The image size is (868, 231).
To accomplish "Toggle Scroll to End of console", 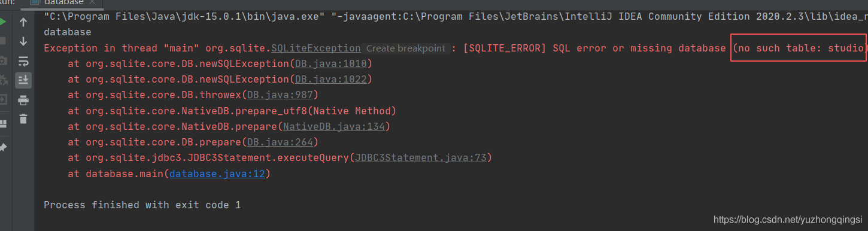I will pos(23,80).
